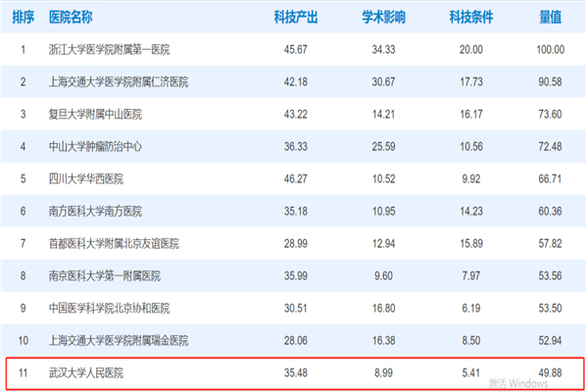588x392 pixels.
Task: Click value 45.67 in 科技产出
Action: pos(296,50)
